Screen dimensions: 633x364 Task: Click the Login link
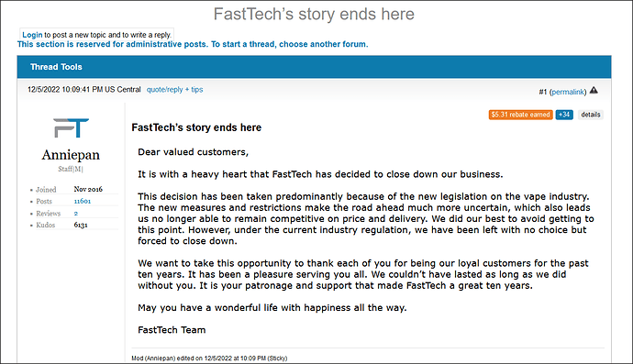[x=32, y=35]
